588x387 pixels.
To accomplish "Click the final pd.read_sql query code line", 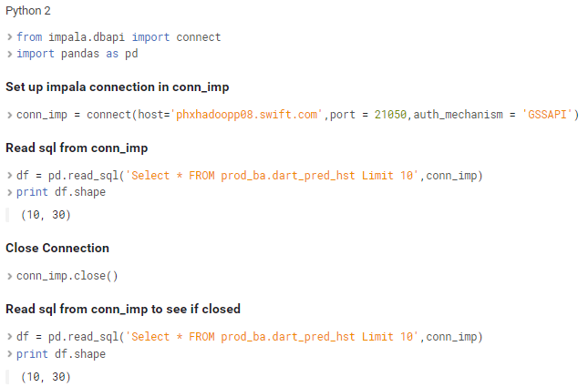I will point(249,337).
